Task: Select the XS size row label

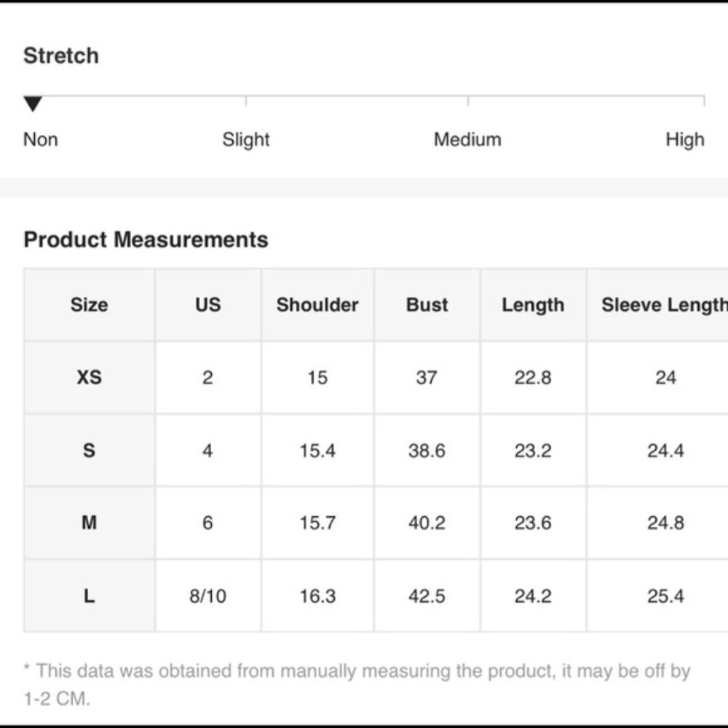Action: click(89, 377)
